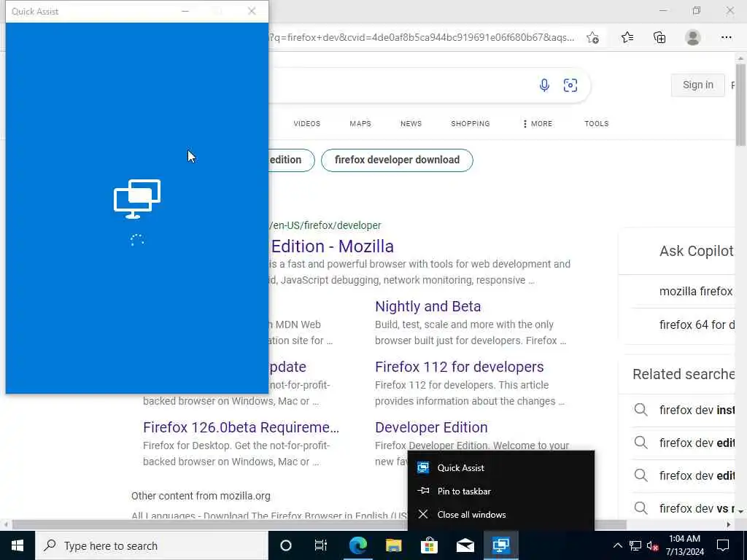Open Microsoft Edge from the taskbar
Image resolution: width=747 pixels, height=560 pixels.
(x=357, y=545)
